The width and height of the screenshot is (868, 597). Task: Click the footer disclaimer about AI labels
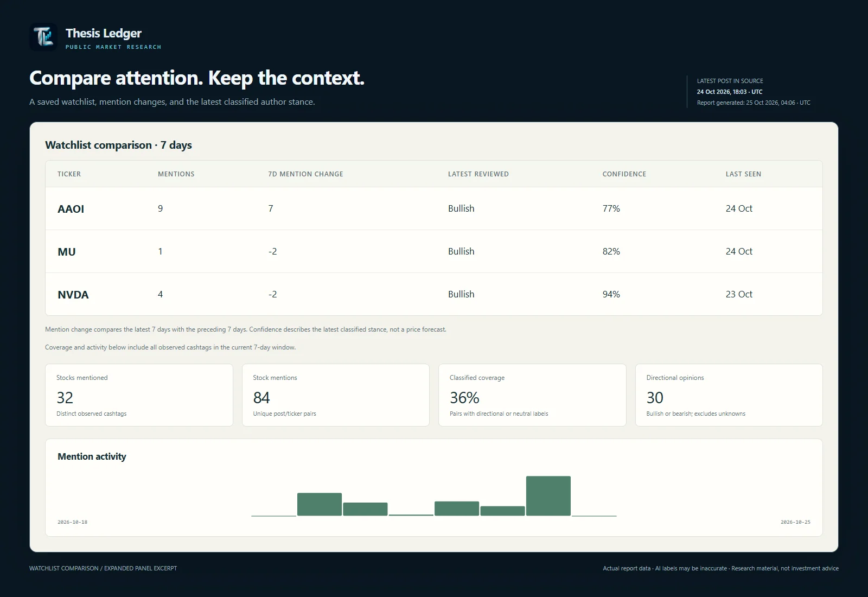720,568
